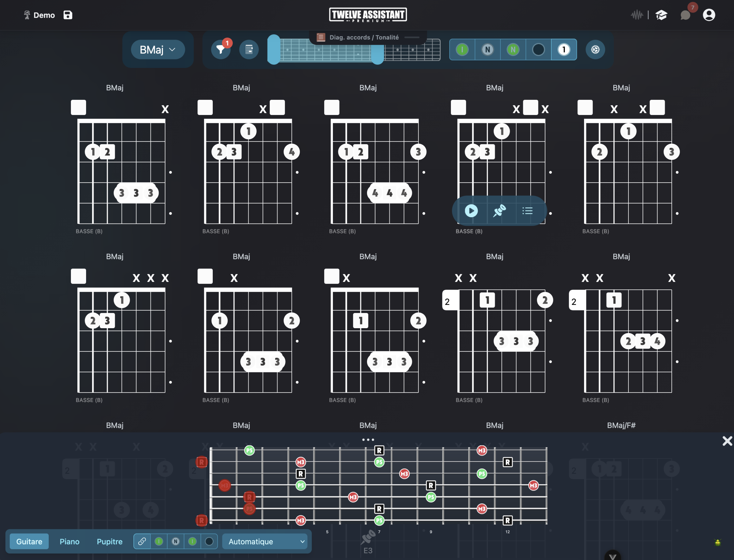The height and width of the screenshot is (560, 734).
Task: Toggle the dark empty circle mode in top toolbar
Action: [x=538, y=50]
